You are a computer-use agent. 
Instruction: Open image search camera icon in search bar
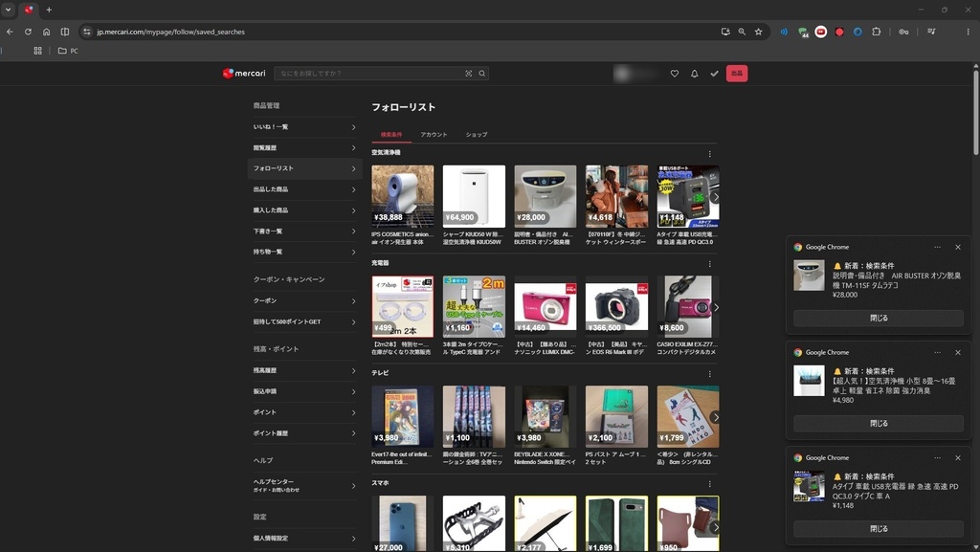tap(469, 74)
